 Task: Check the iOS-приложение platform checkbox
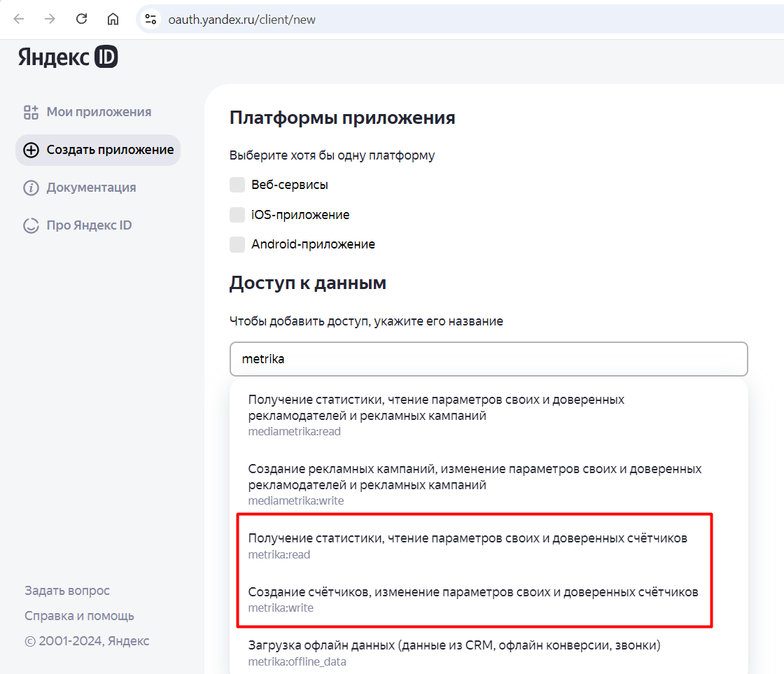tap(237, 214)
